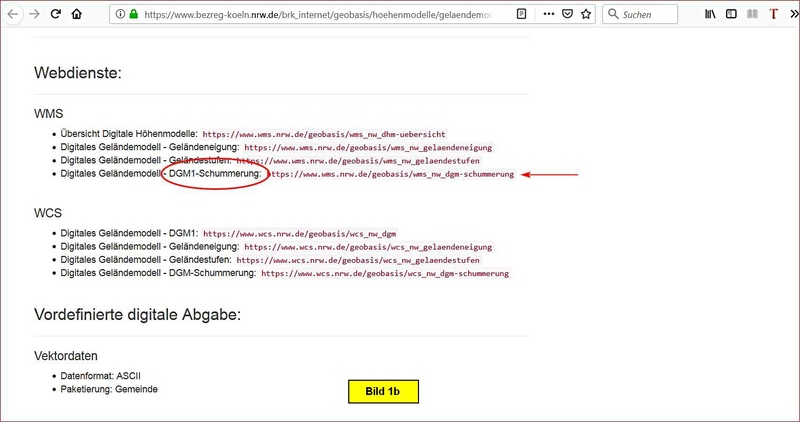Screen dimensions: 800x422
Task: Reload the current page
Action: [x=55, y=15]
